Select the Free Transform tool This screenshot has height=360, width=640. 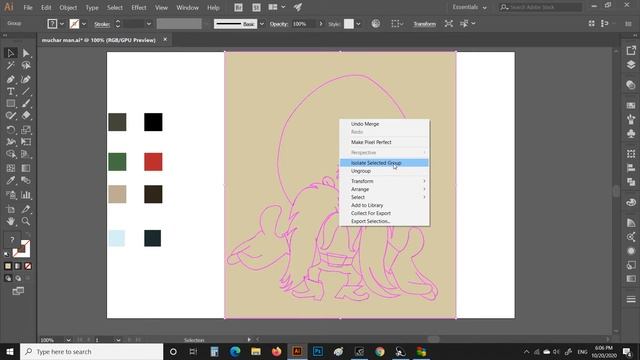[26, 142]
